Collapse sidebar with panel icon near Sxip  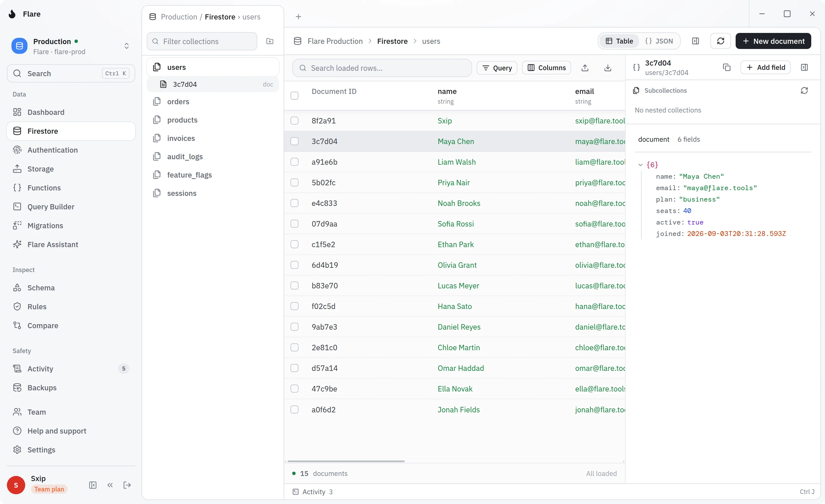click(93, 485)
